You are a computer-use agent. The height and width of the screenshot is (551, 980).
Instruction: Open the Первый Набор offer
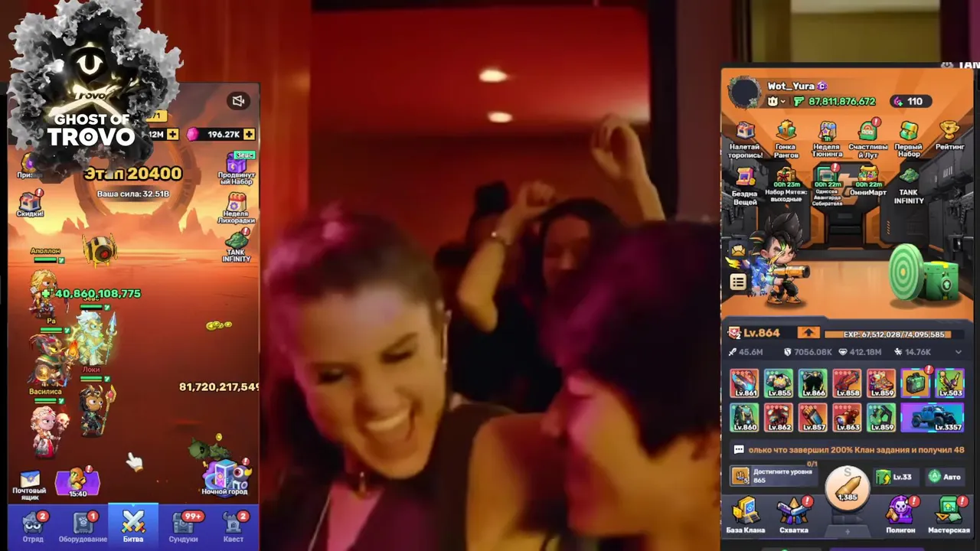click(x=909, y=139)
